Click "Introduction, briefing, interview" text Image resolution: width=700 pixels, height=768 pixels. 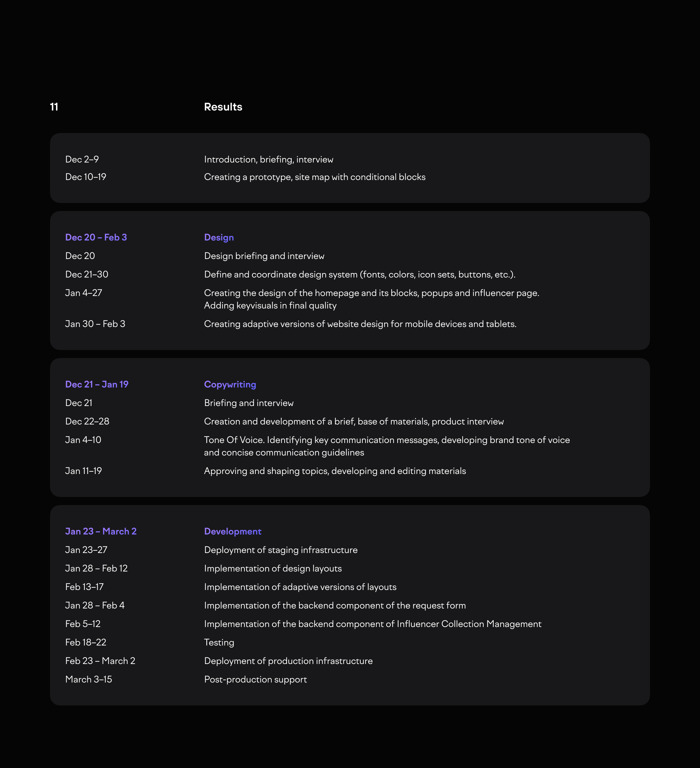268,160
